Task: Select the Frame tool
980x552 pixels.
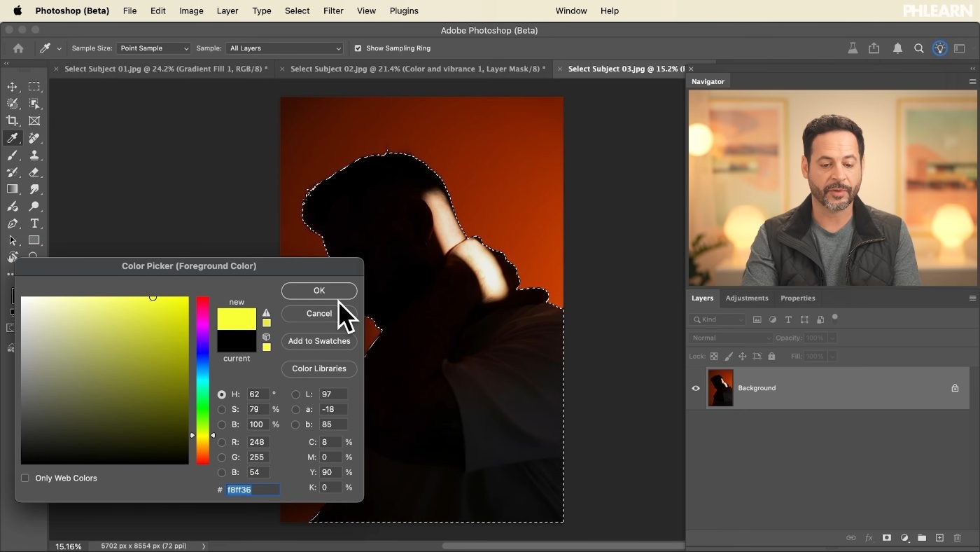Action: 34,120
